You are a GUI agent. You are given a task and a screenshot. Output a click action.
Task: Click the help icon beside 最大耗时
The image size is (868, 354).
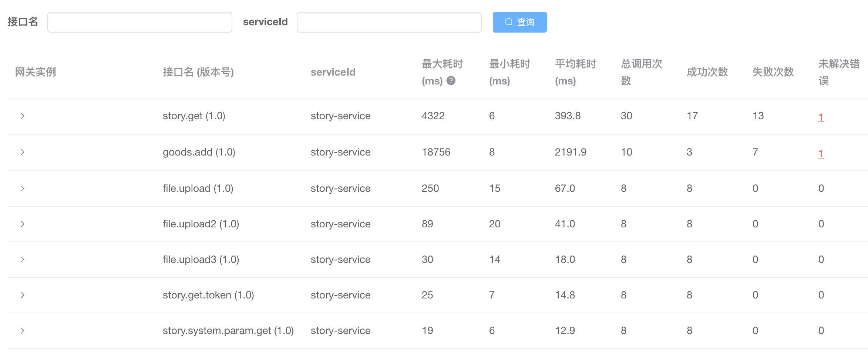[451, 80]
